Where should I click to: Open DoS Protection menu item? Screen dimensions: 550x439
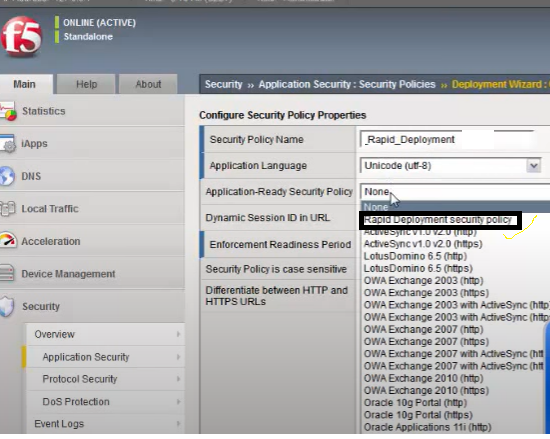76,401
